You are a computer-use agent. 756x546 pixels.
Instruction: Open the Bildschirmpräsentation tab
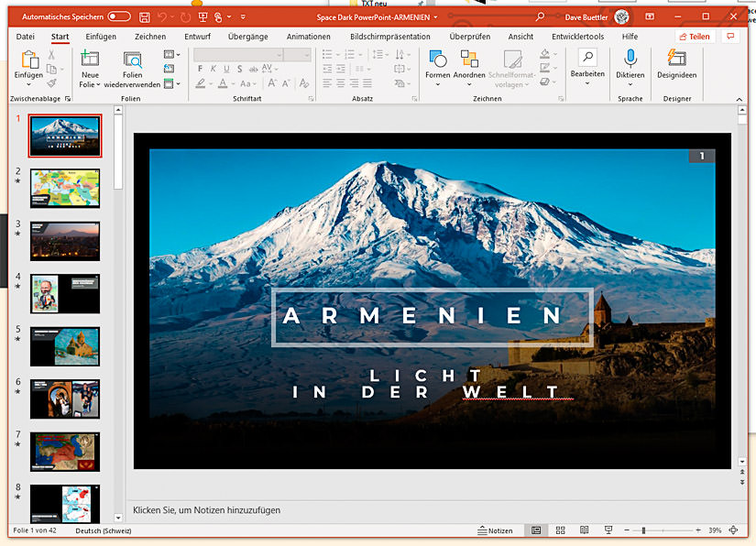[390, 37]
